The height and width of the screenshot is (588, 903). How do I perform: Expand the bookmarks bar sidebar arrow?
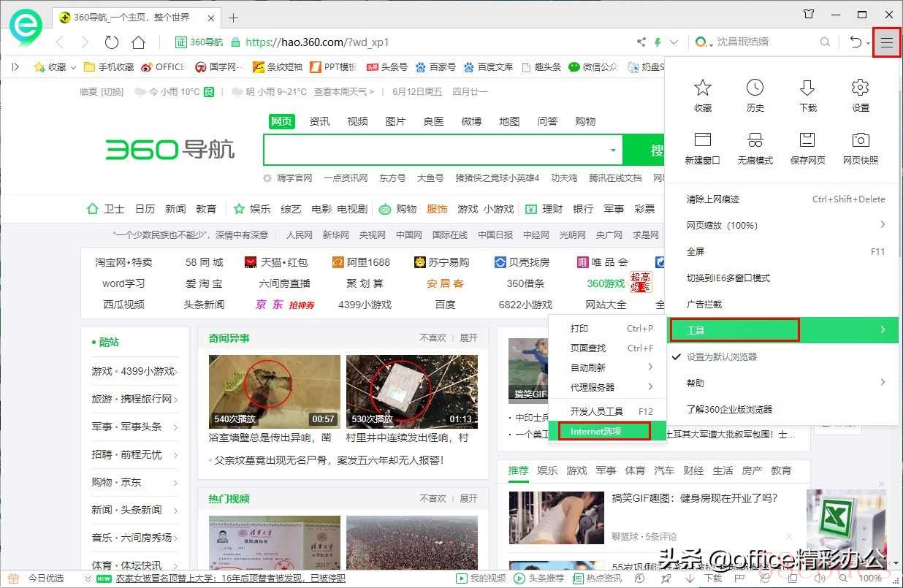15,66
